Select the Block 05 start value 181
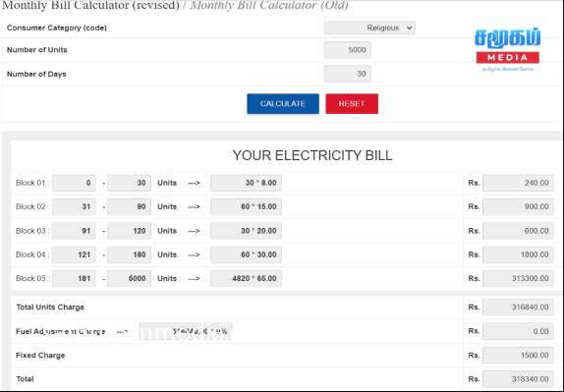 74,278
